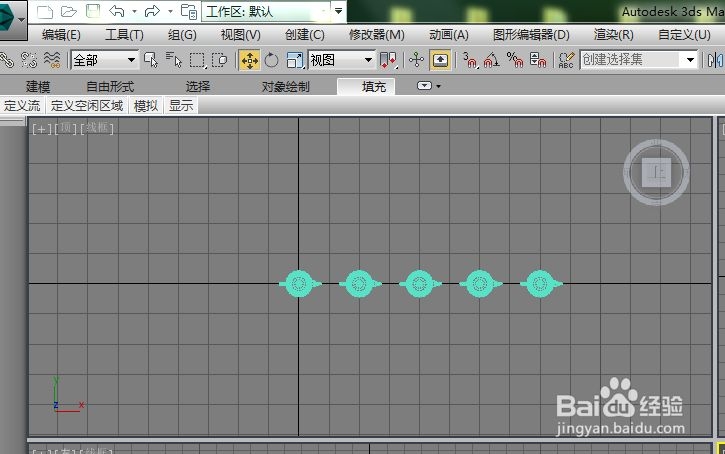The width and height of the screenshot is (725, 454).
Task: Select the Bind to Space Warp tool
Action: pyautogui.click(x=52, y=60)
